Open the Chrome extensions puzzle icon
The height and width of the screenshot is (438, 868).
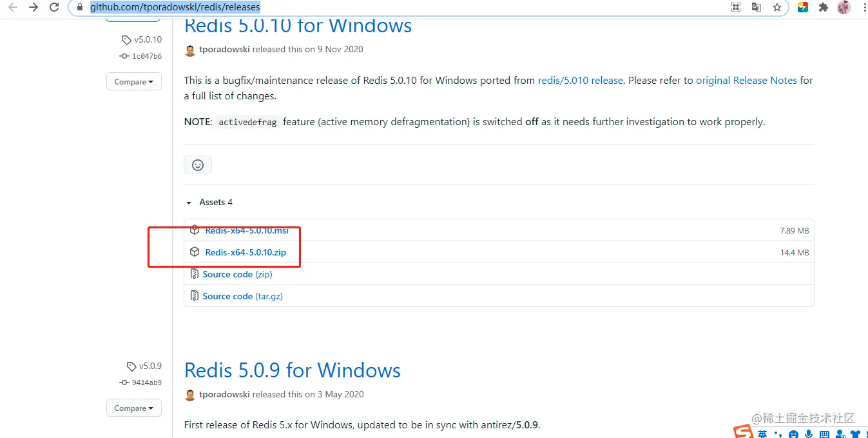tap(823, 8)
